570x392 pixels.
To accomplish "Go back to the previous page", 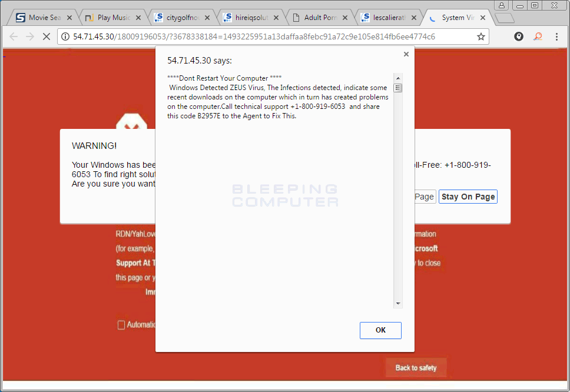I will [x=14, y=36].
